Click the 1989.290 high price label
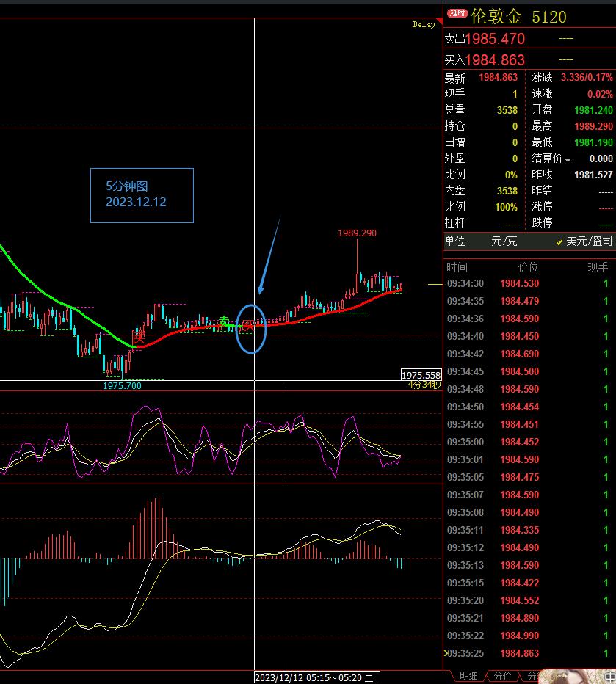 [357, 233]
